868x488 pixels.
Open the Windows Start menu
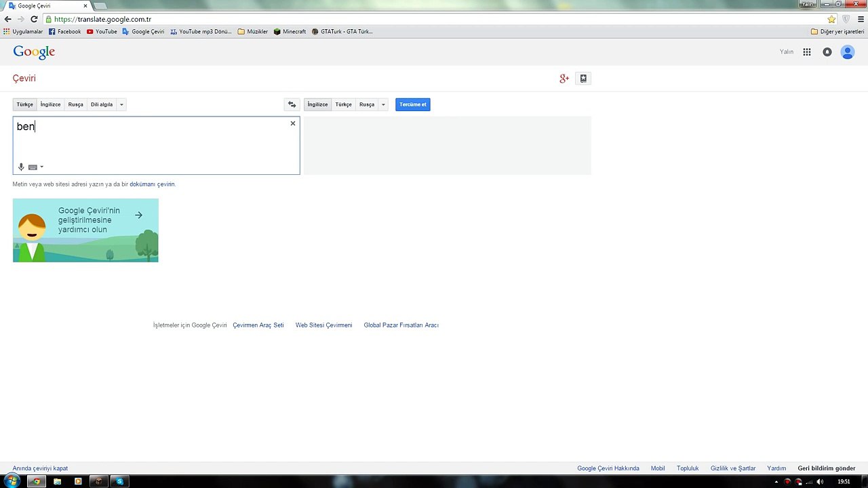coord(12,481)
